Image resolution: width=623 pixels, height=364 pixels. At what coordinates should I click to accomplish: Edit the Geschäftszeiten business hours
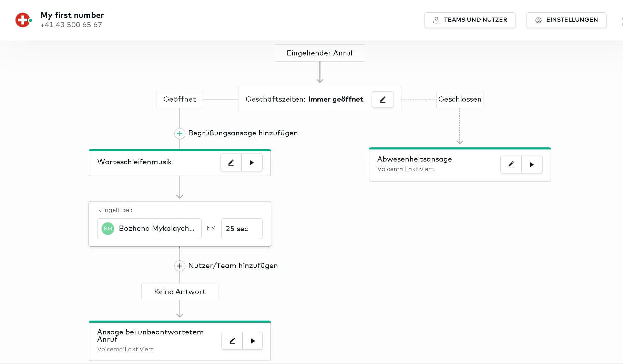click(x=382, y=100)
